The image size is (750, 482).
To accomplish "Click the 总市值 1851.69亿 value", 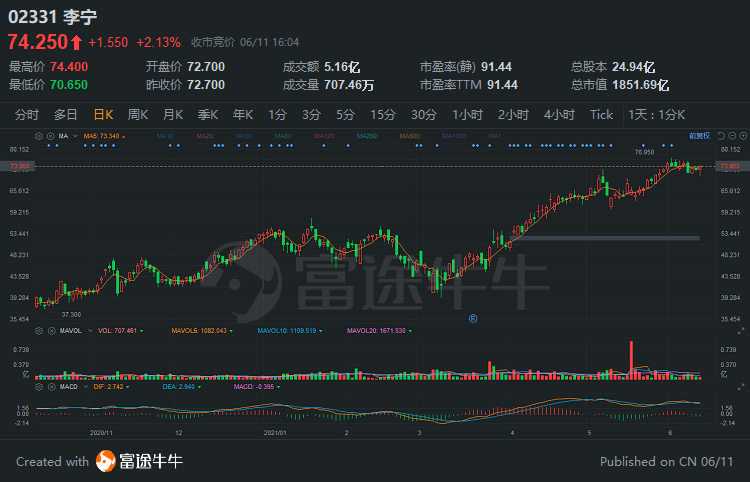I will click(x=640, y=85).
